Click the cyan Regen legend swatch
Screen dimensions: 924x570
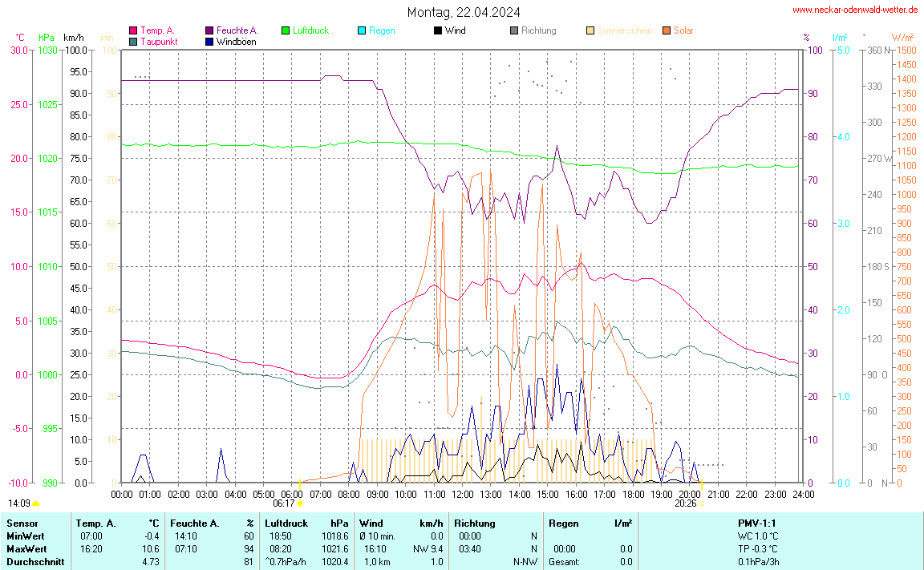point(362,30)
